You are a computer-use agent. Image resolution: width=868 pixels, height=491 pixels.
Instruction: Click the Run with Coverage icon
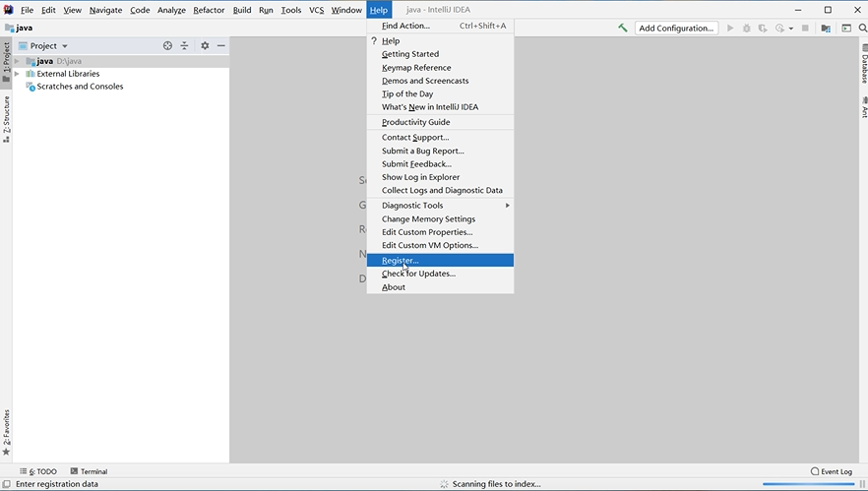763,28
